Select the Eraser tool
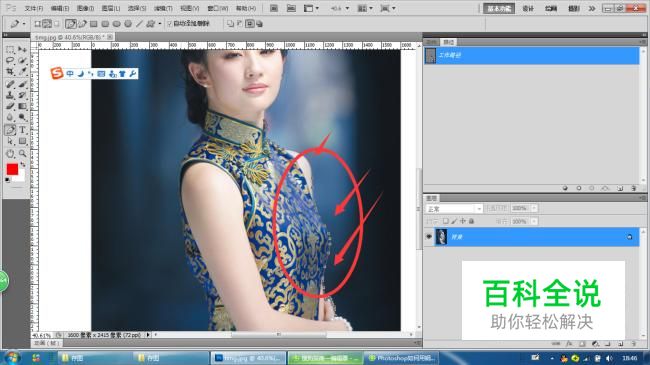This screenshot has height=365, width=650. [x=10, y=106]
